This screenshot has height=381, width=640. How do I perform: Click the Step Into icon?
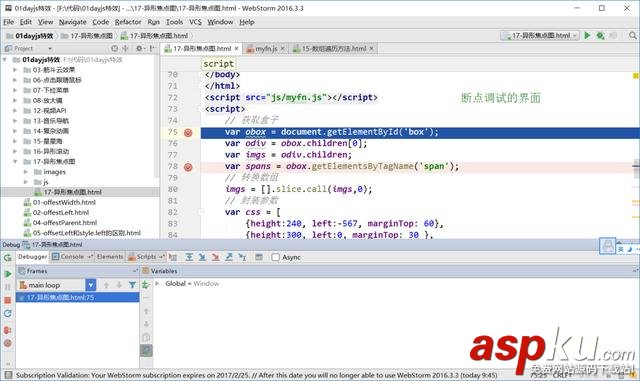tap(202, 257)
